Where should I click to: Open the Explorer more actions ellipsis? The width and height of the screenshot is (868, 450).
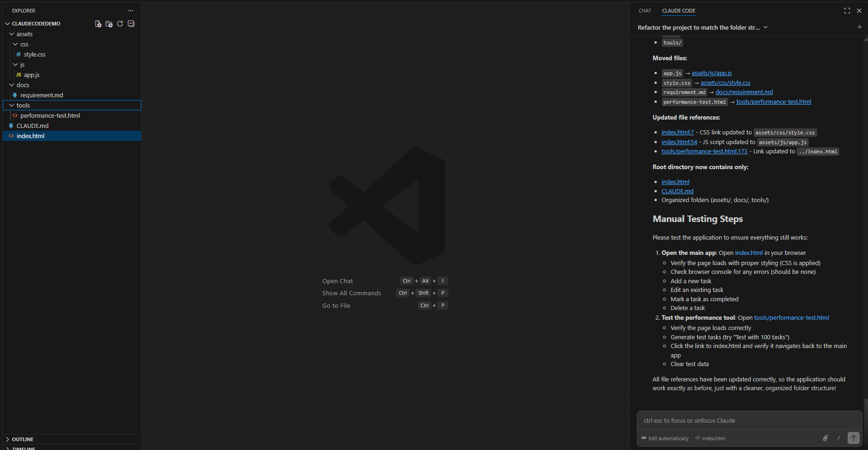(131, 11)
